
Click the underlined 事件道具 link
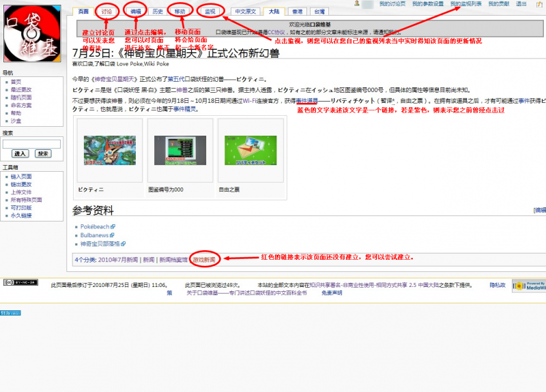coord(306,101)
